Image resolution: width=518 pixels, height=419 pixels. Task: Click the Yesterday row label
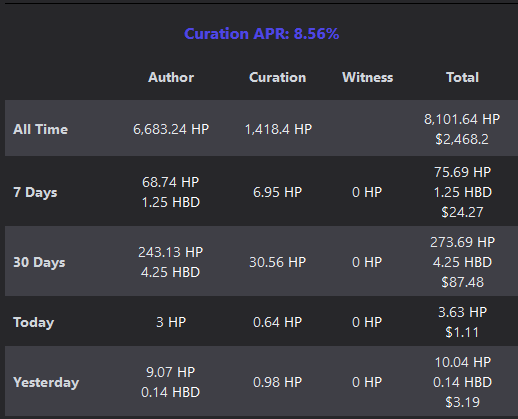pyautogui.click(x=46, y=383)
